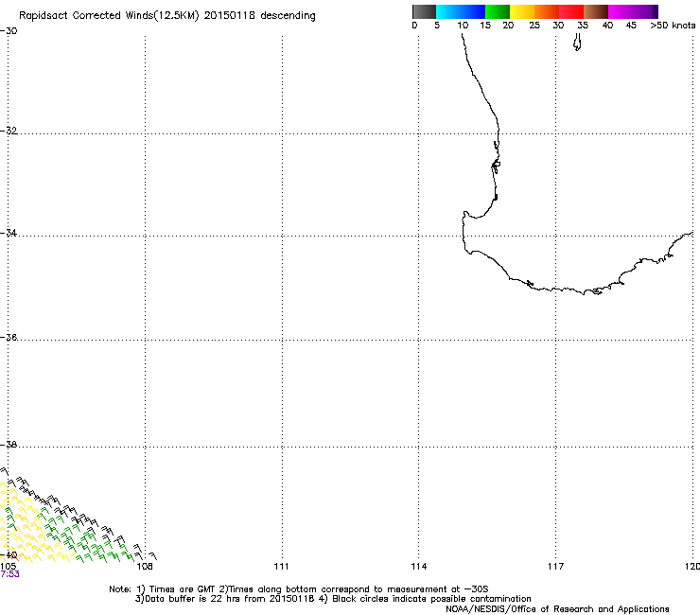
Task: Click the 108 longitude axis label
Action: (x=145, y=567)
